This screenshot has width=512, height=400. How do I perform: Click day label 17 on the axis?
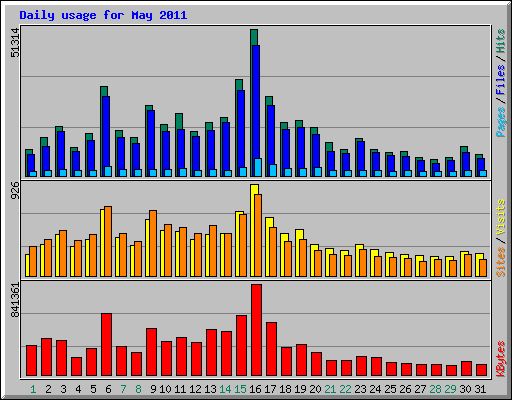point(270,389)
